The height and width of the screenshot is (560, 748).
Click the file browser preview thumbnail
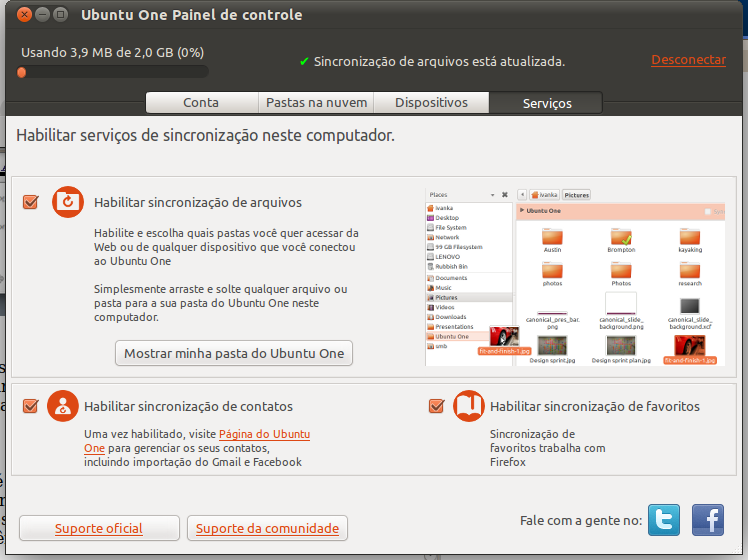pos(575,278)
